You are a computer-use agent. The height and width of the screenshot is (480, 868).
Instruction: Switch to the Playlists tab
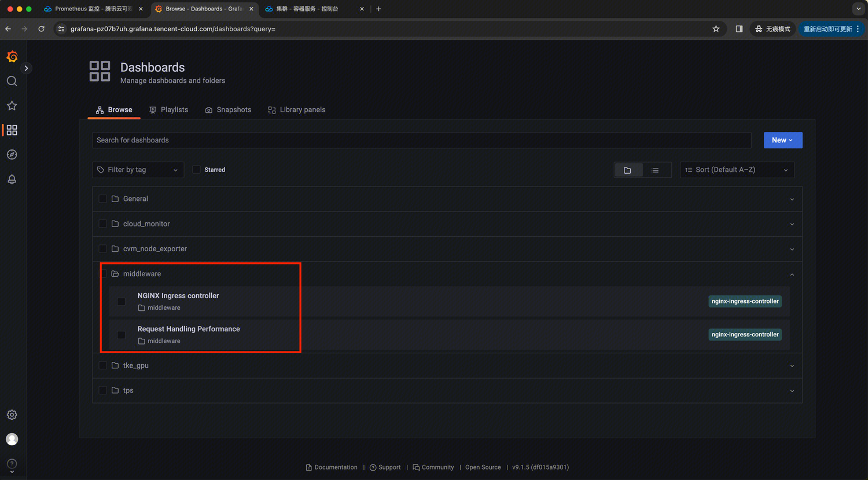coord(168,109)
